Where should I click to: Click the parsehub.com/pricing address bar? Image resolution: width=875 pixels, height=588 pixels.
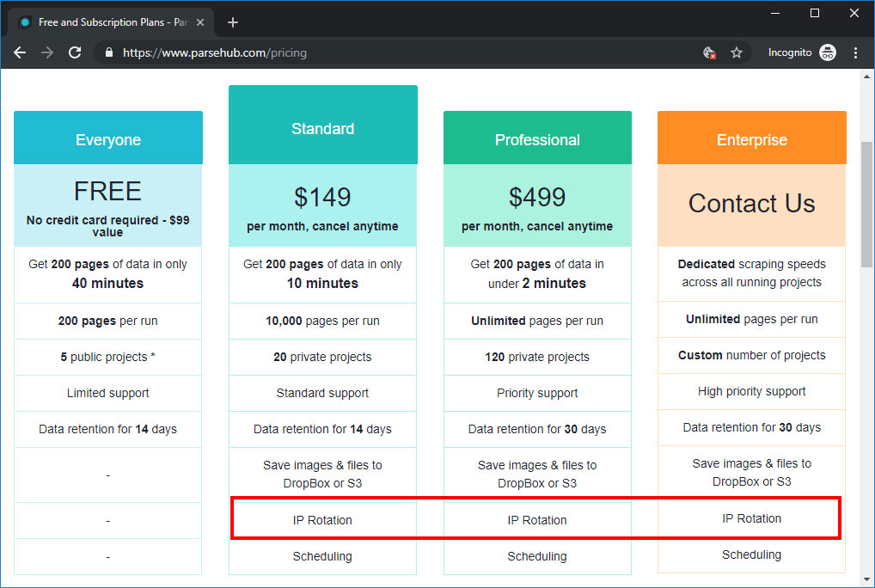215,52
